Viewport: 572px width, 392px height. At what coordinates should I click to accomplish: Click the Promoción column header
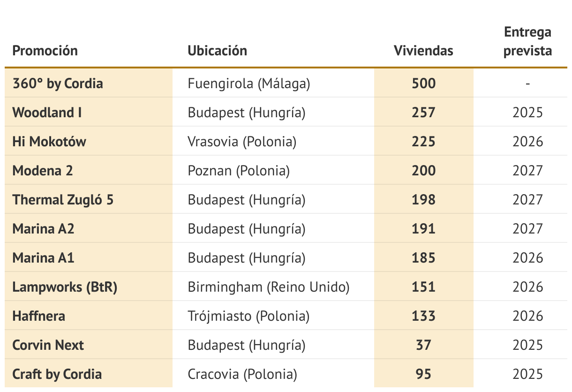tap(45, 50)
